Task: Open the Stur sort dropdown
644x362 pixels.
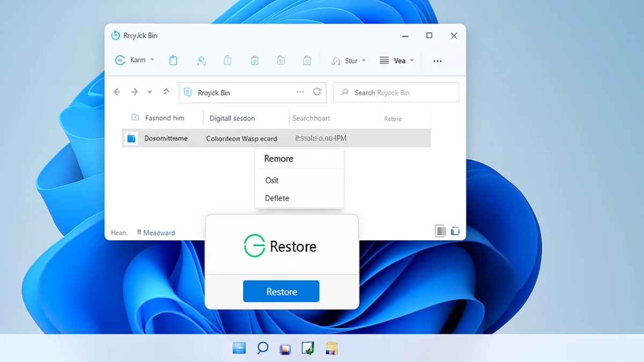Action: [x=349, y=61]
